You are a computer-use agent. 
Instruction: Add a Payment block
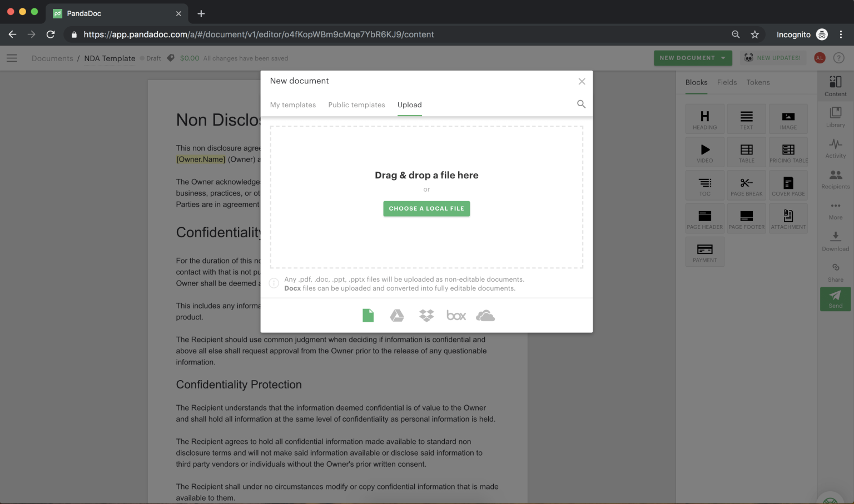pyautogui.click(x=704, y=251)
